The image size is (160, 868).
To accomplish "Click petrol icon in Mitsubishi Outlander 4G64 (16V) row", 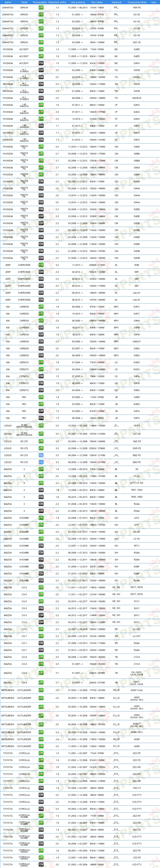I will coord(41,732).
